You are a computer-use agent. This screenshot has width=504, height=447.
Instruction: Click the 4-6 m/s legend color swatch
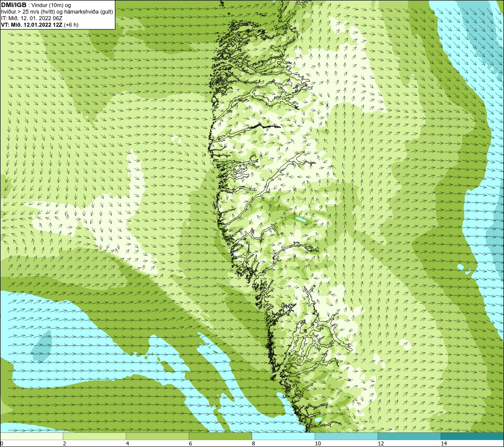[157, 436]
